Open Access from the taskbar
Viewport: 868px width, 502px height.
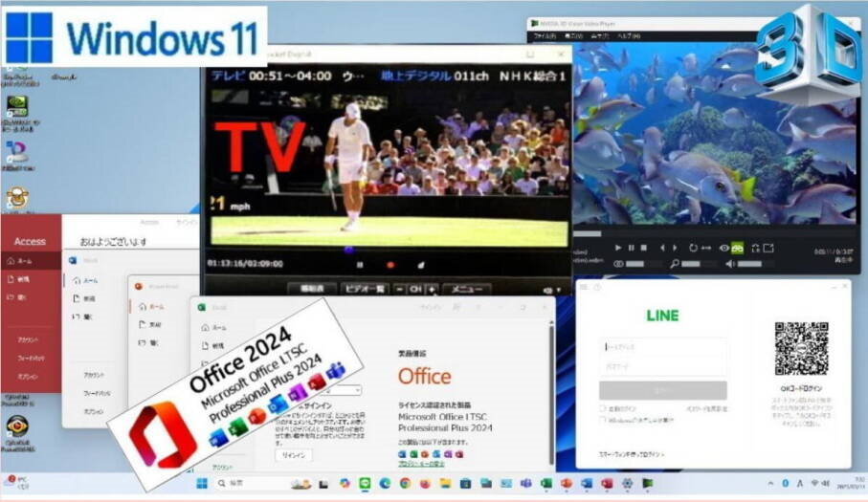pos(607,484)
